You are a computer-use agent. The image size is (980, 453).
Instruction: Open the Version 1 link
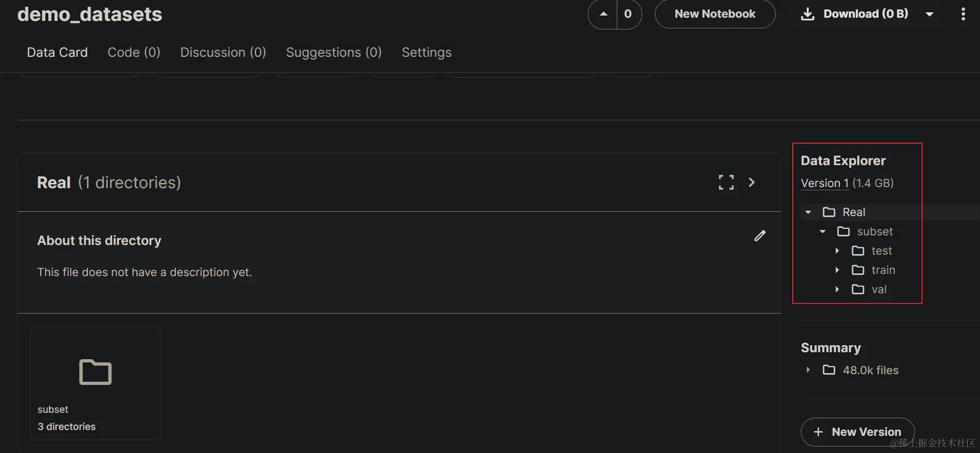[x=824, y=183]
